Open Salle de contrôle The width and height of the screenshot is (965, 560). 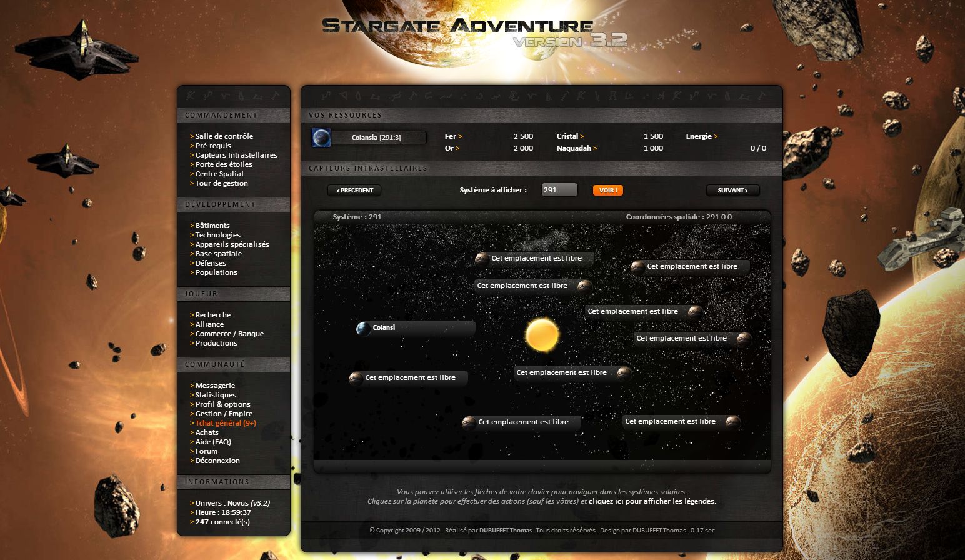(224, 136)
